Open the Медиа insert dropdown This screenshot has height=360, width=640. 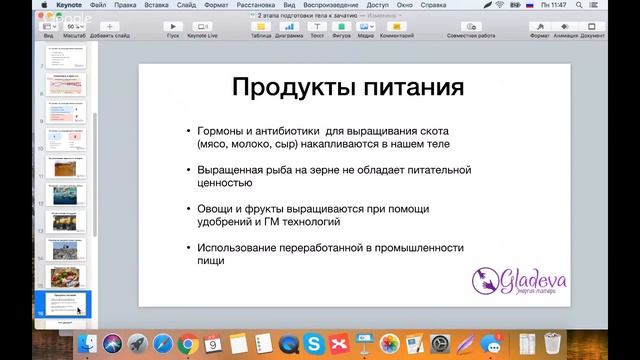(x=365, y=27)
